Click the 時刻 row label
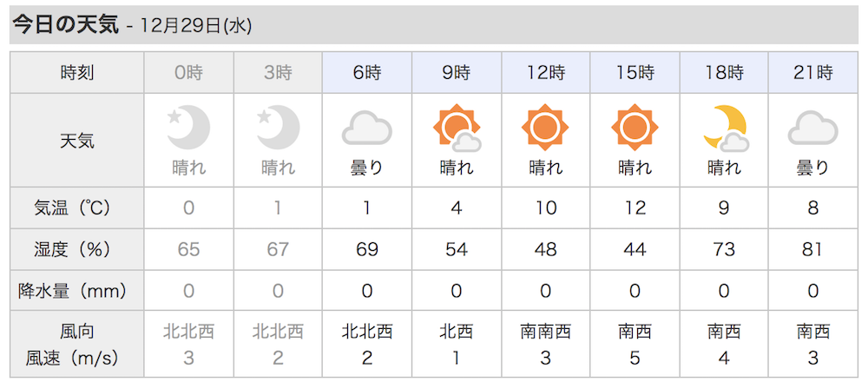 77,73
